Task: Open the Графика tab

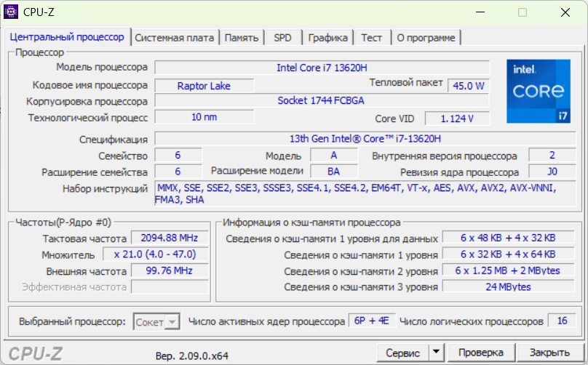Action: coord(327,38)
